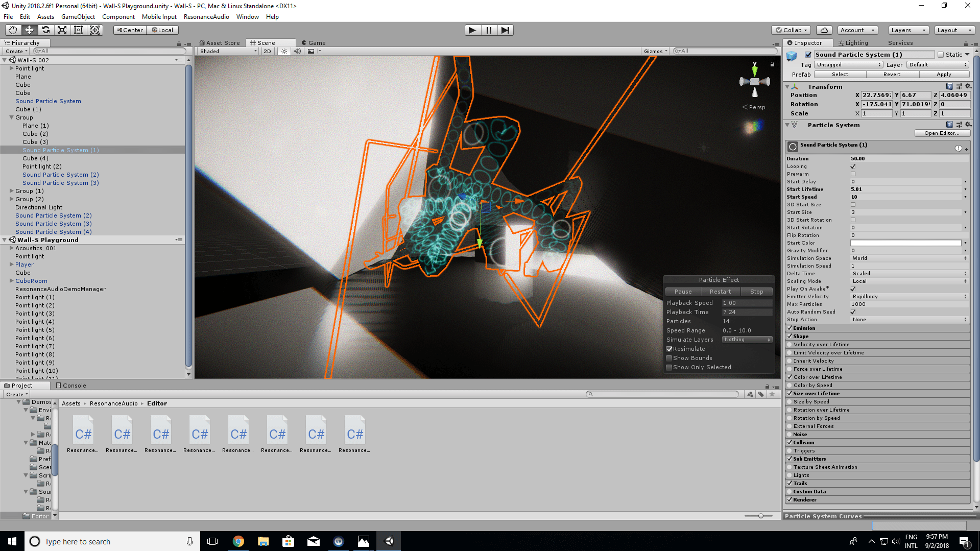Screen dimensions: 980x551
Task: Open the GameObject menu
Action: pos(78,17)
